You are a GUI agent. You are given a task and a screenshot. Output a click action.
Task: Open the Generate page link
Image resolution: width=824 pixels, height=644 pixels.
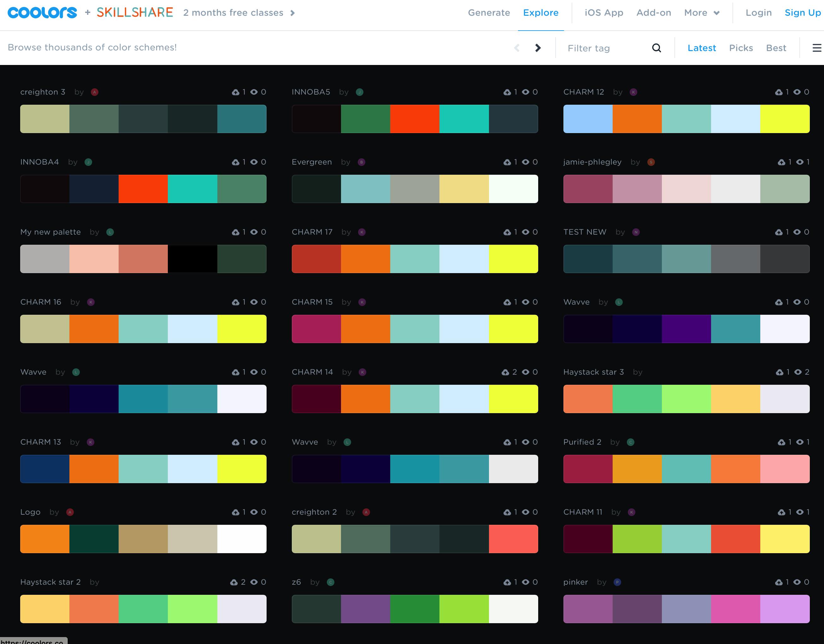(x=489, y=13)
